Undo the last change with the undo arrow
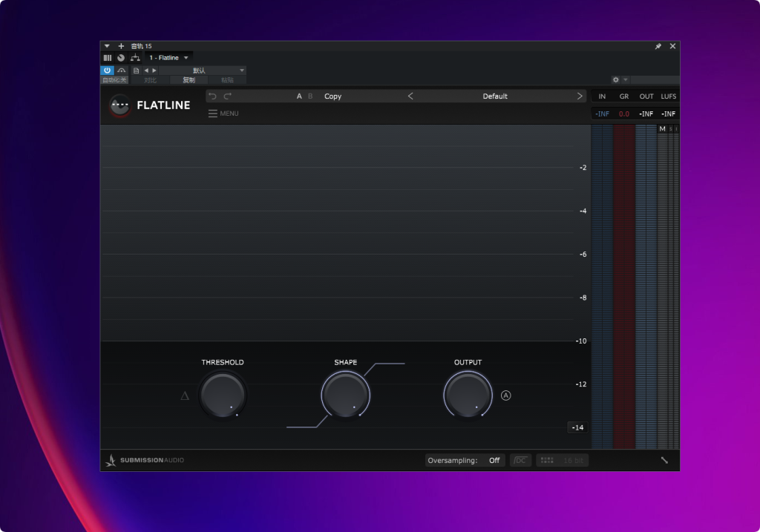 click(x=212, y=96)
